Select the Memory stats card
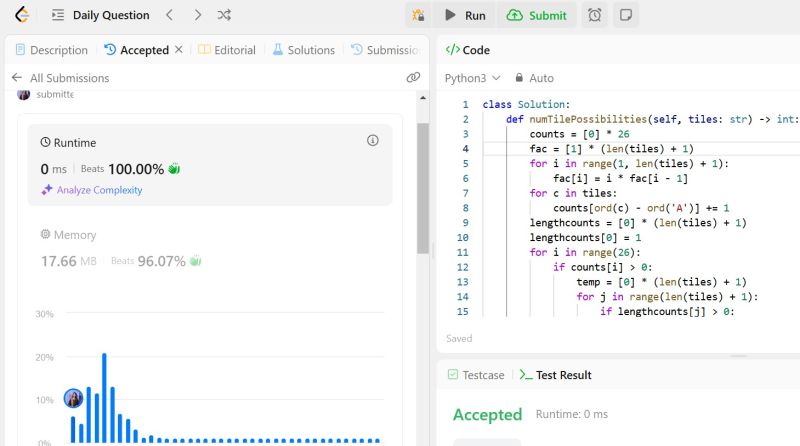This screenshot has height=446, width=800. pos(120,249)
